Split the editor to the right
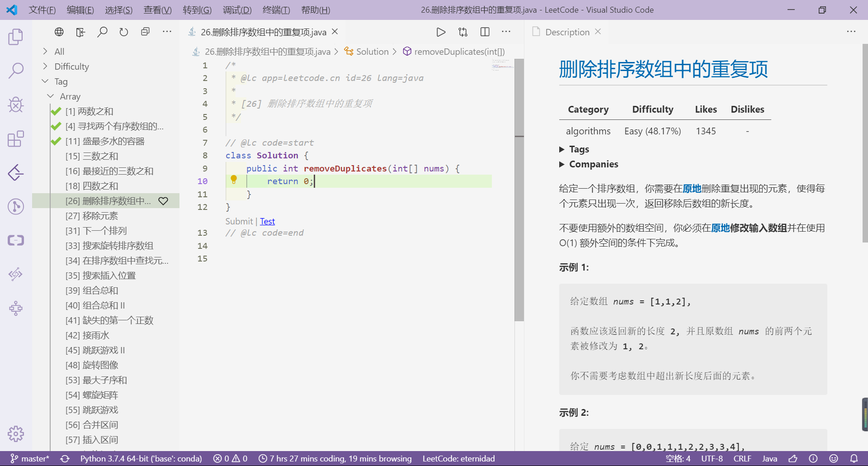Image resolution: width=868 pixels, height=466 pixels. point(485,32)
